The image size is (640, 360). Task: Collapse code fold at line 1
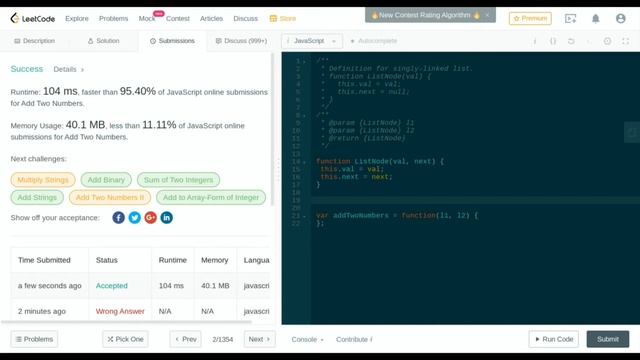coord(304,61)
